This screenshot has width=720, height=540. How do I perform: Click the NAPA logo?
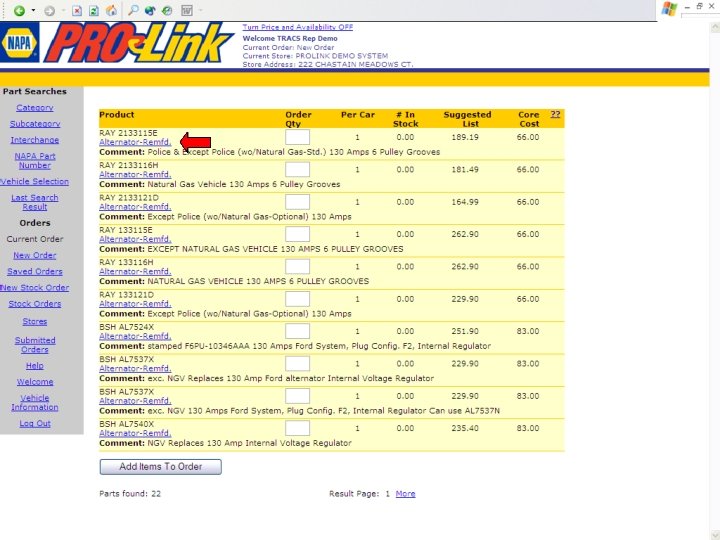click(x=20, y=43)
